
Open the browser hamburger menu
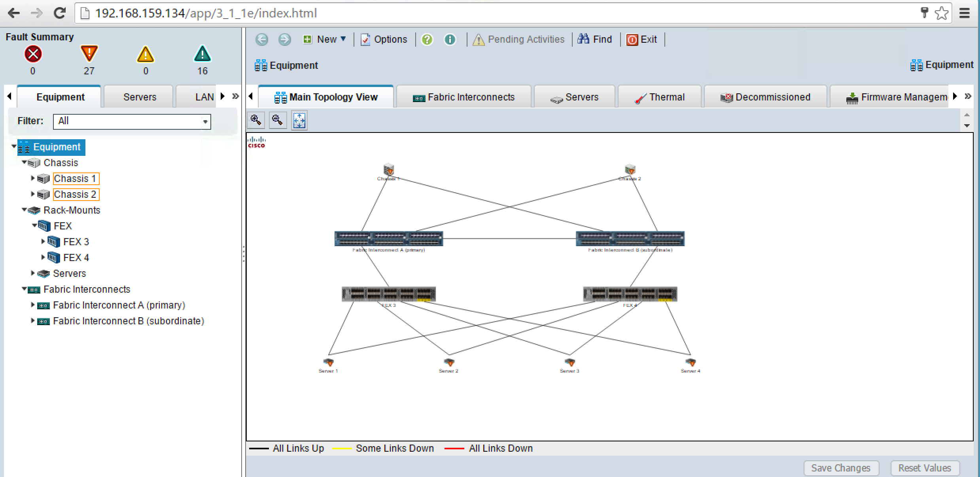click(x=965, y=13)
